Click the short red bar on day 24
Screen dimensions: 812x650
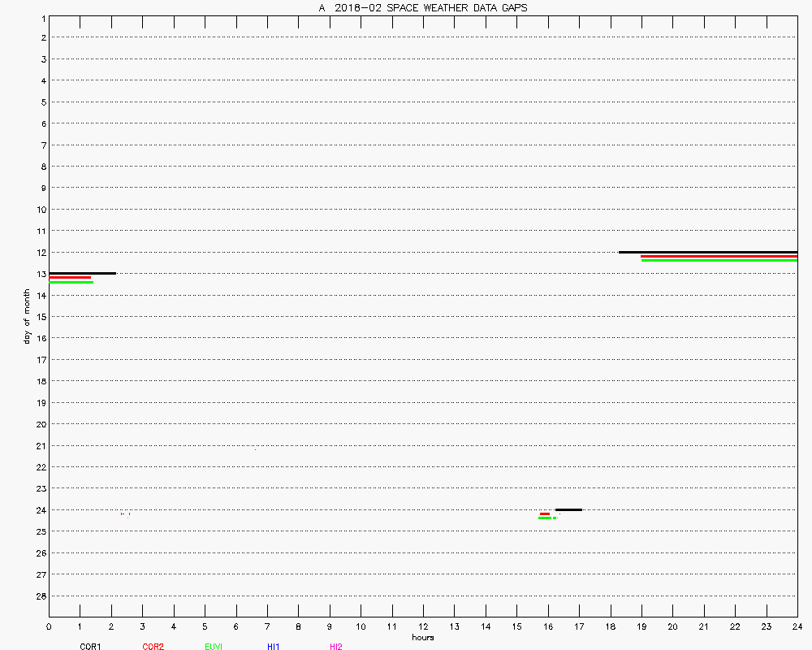pos(545,513)
